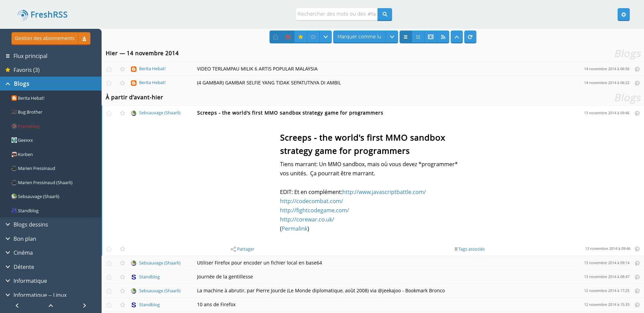Click the download icon beside Gestion des abonnements

point(84,39)
